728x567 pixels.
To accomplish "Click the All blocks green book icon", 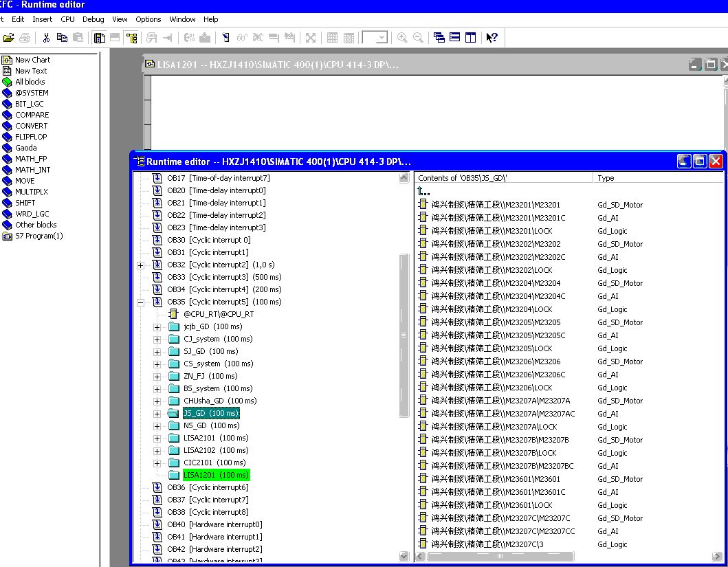I will (7, 82).
